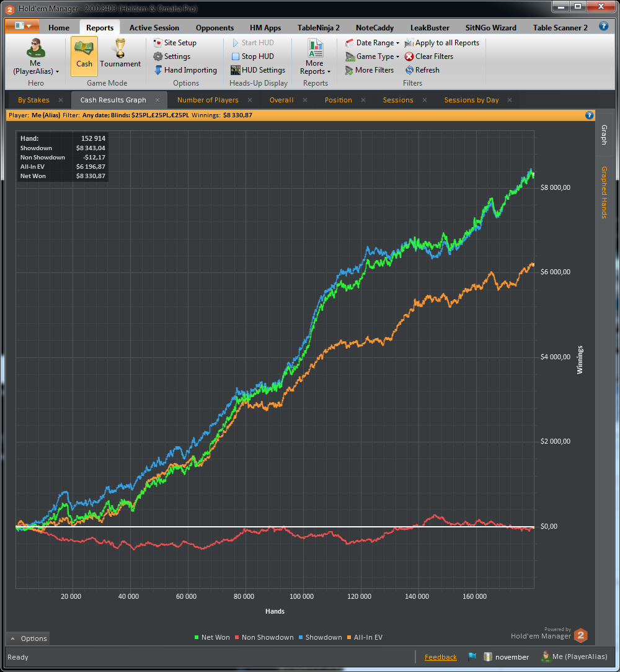
Task: Open the Sessions report tab
Action: tap(398, 100)
